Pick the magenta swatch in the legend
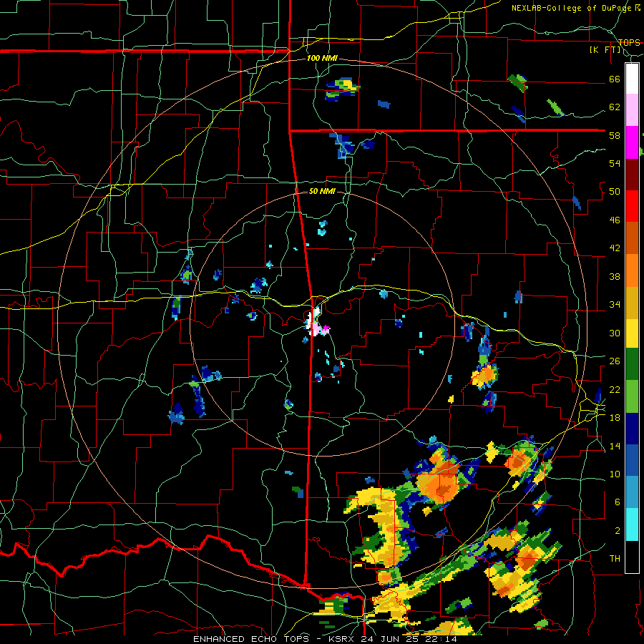Viewport: 644px width, 644px height. click(632, 142)
